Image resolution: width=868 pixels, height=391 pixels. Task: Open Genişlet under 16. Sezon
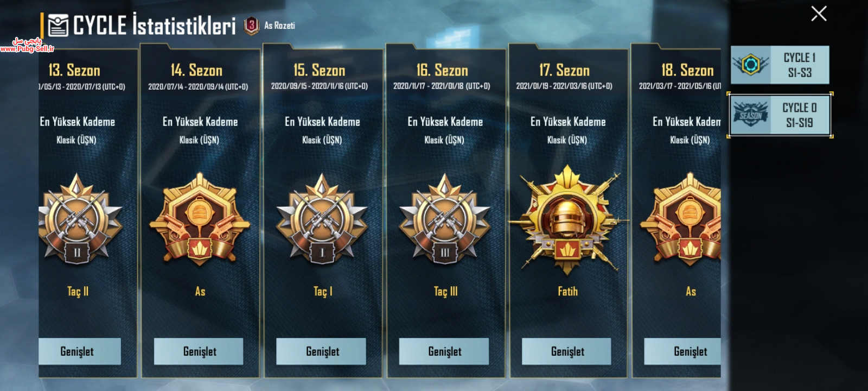click(444, 351)
